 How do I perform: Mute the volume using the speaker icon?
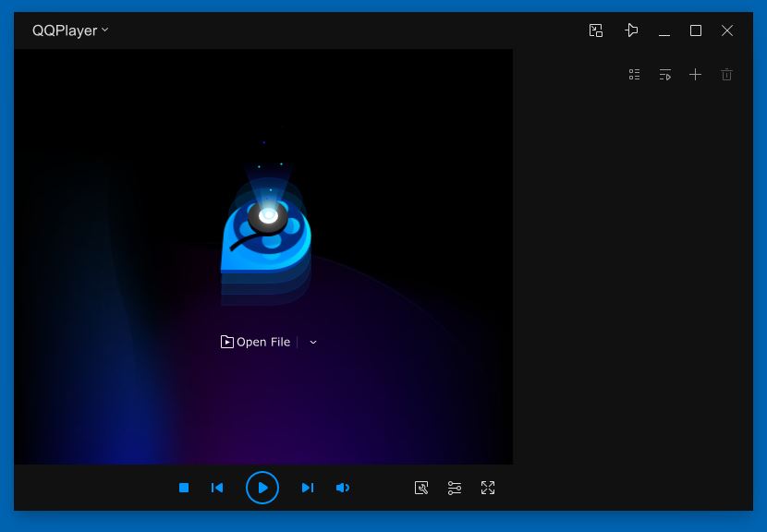point(343,488)
